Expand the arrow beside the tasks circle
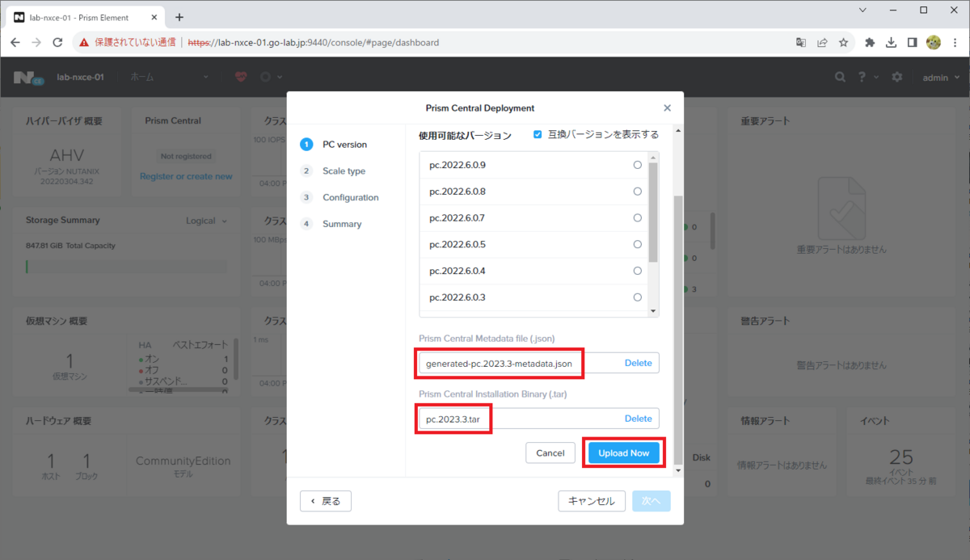This screenshot has height=560, width=970. point(280,78)
